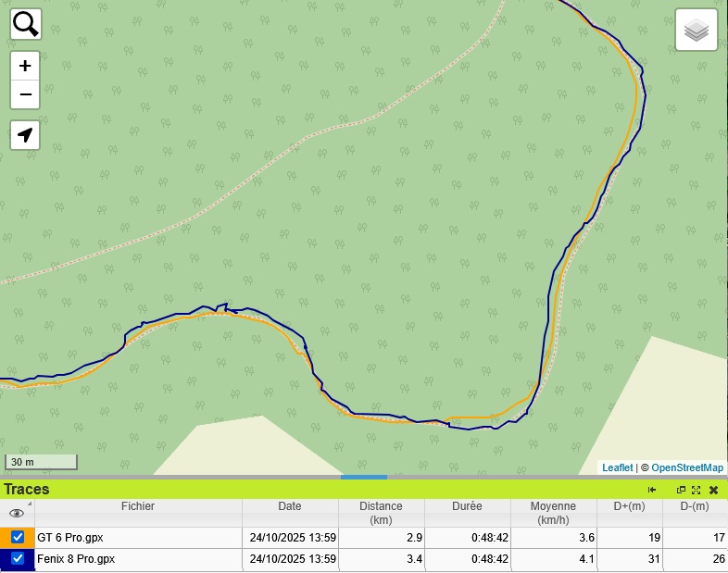728x573 pixels.
Task: Sort traces by Fichier column
Action: tap(138, 506)
